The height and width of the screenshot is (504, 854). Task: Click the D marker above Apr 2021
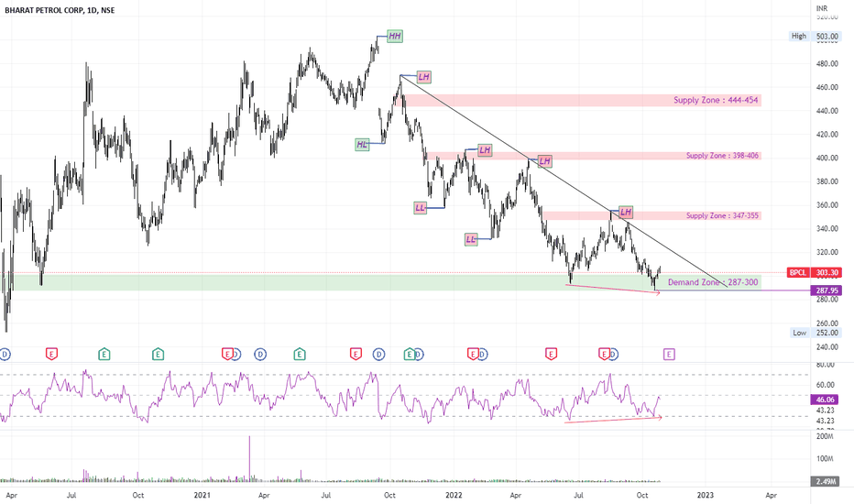point(261,355)
